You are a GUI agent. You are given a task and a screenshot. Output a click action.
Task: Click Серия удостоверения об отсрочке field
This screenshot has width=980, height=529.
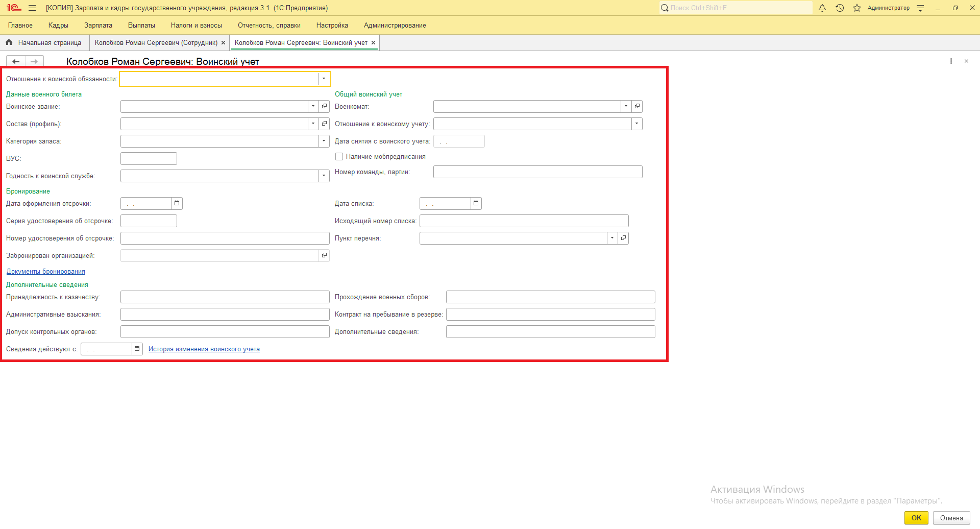point(149,221)
